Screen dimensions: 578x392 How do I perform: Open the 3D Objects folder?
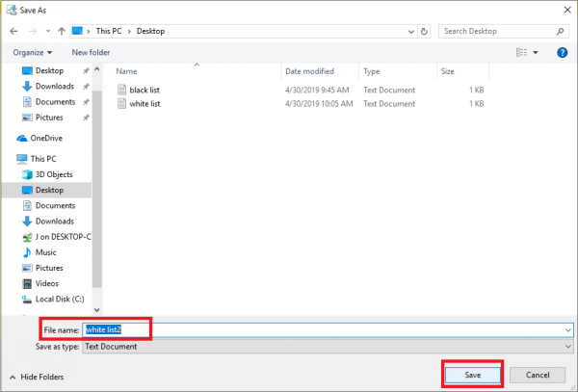click(55, 174)
